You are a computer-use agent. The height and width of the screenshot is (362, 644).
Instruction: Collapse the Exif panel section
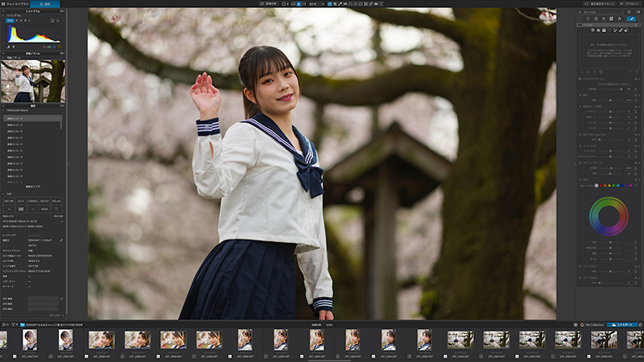click(x=3, y=194)
